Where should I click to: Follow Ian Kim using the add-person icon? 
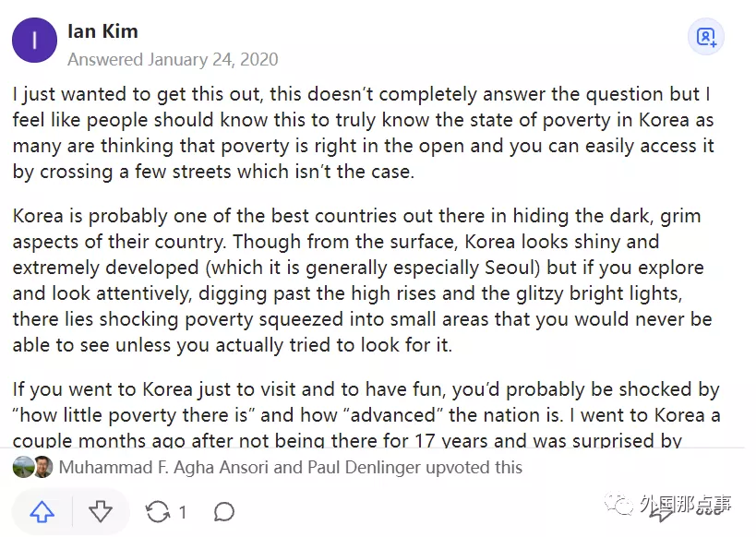coord(706,37)
